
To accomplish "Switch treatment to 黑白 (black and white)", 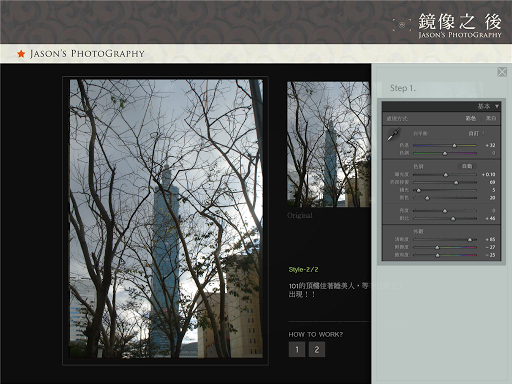I will click(491, 118).
